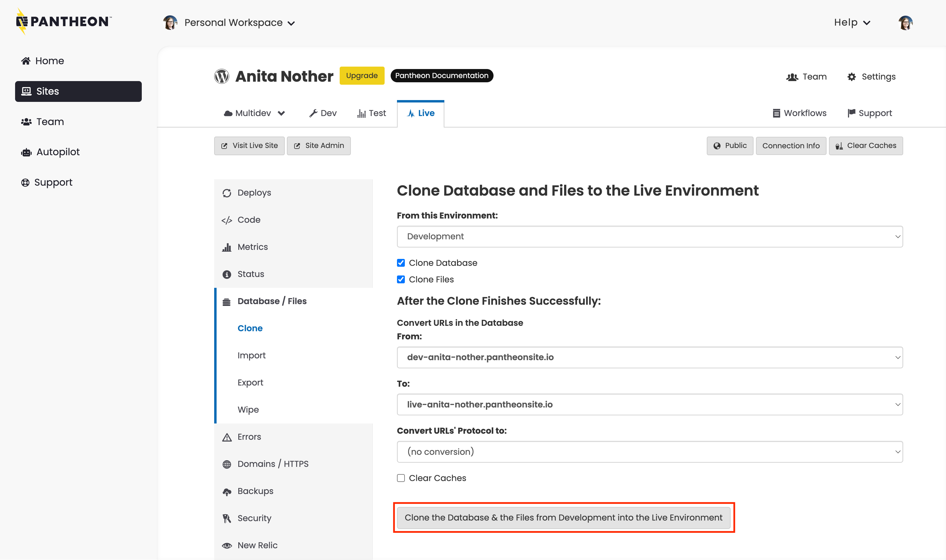Switch to the Dev environment tab
Screen dimensions: 946x560
coord(323,113)
